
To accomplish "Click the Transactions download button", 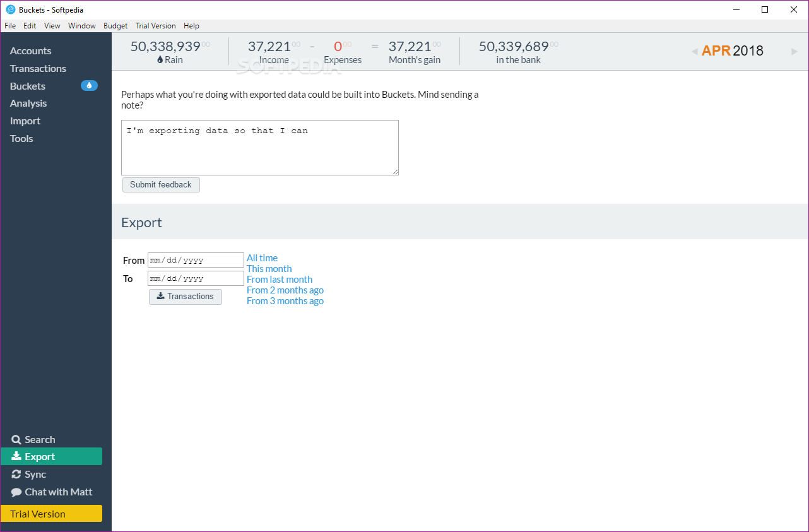I will pos(186,297).
